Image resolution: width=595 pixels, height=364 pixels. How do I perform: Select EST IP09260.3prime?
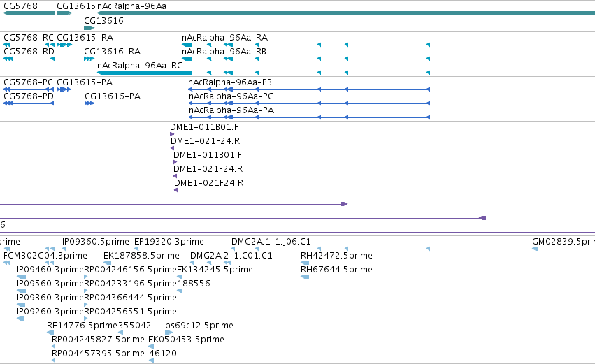(50, 312)
